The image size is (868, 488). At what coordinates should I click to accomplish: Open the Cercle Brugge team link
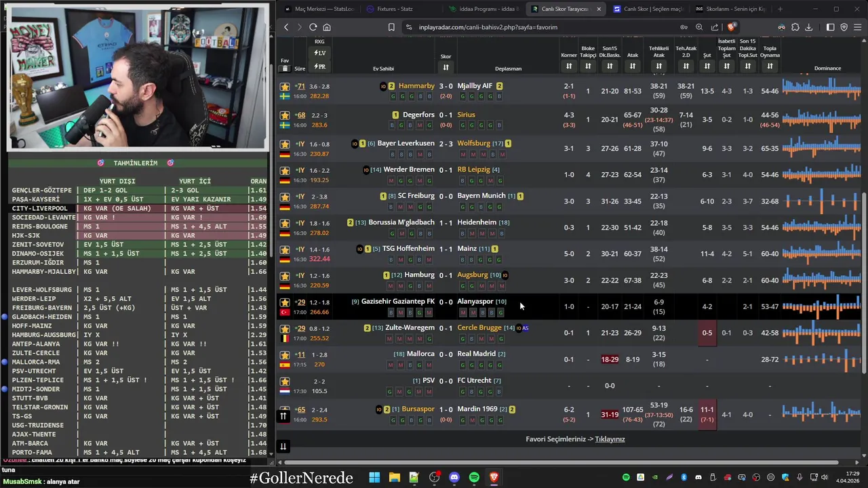(479, 328)
